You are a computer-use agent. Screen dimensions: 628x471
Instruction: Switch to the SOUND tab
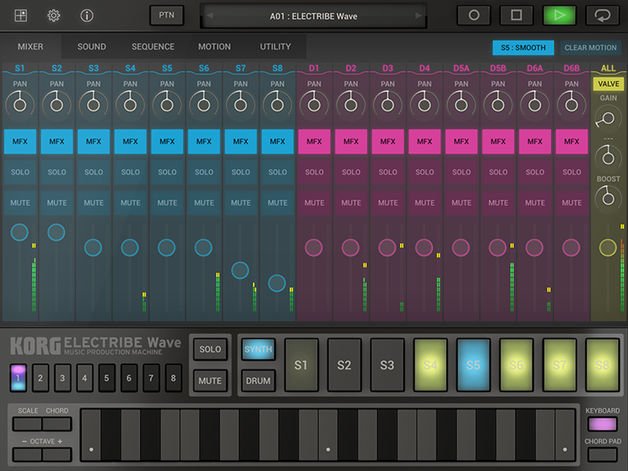[x=92, y=46]
